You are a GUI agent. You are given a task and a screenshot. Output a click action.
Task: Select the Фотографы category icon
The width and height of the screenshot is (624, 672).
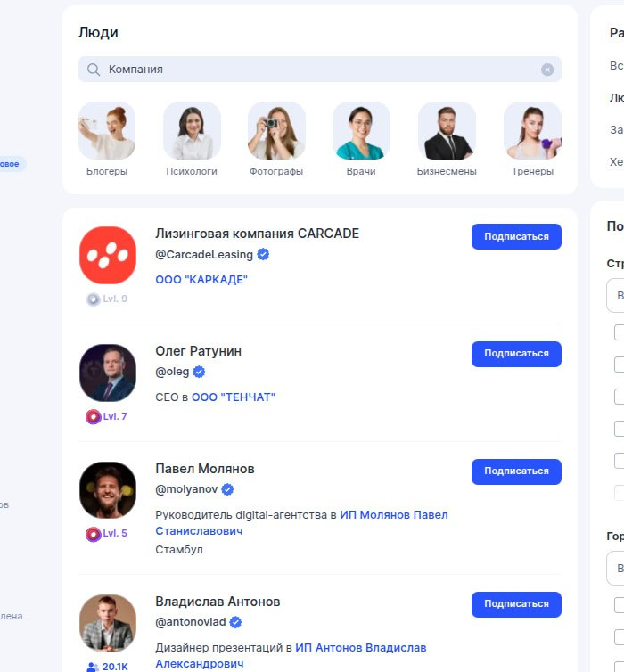276,131
